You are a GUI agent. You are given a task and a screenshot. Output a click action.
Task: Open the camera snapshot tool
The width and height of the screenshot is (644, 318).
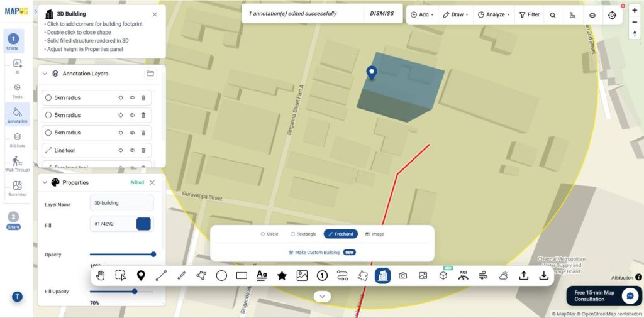pyautogui.click(x=403, y=276)
